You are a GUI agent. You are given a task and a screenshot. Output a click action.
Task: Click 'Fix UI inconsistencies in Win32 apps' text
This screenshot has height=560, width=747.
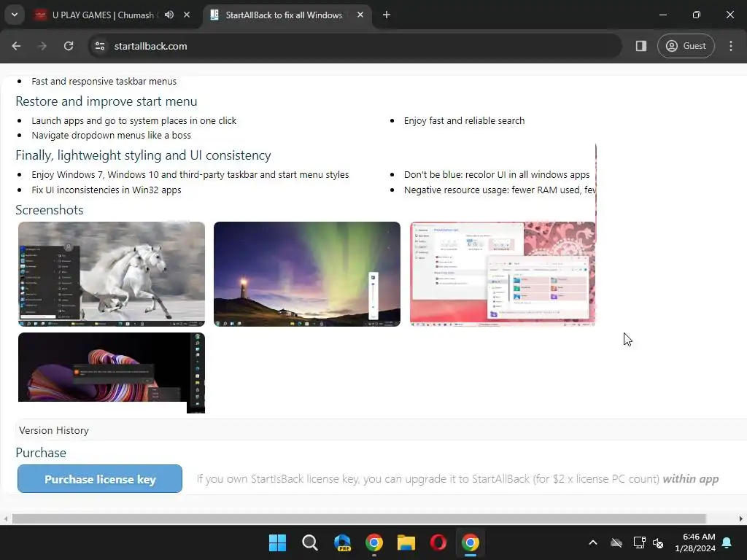107,190
